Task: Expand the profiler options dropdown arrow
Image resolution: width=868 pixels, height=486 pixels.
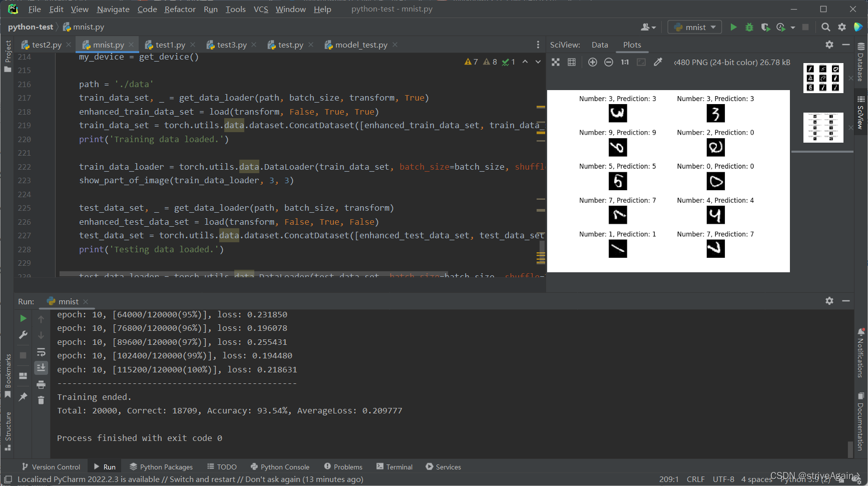Action: [x=793, y=28]
